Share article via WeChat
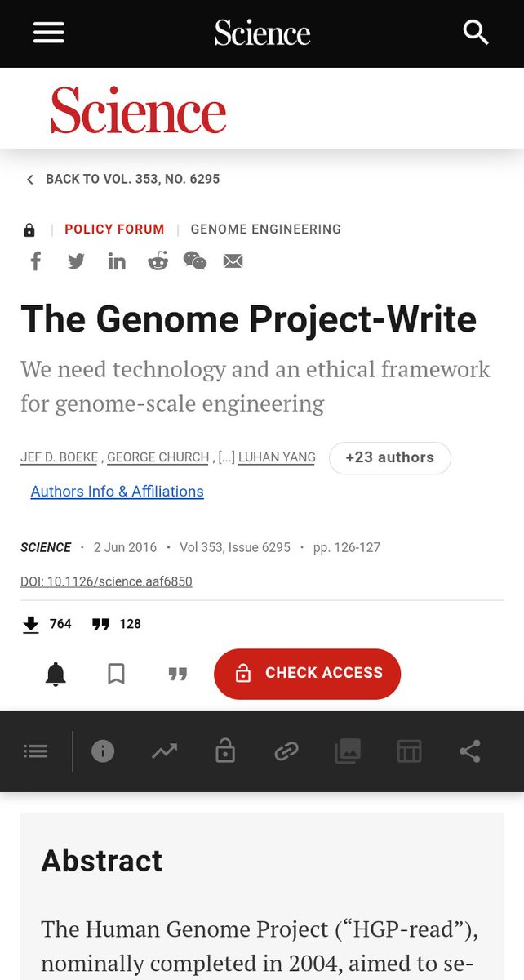The width and height of the screenshot is (524, 980). (x=195, y=261)
